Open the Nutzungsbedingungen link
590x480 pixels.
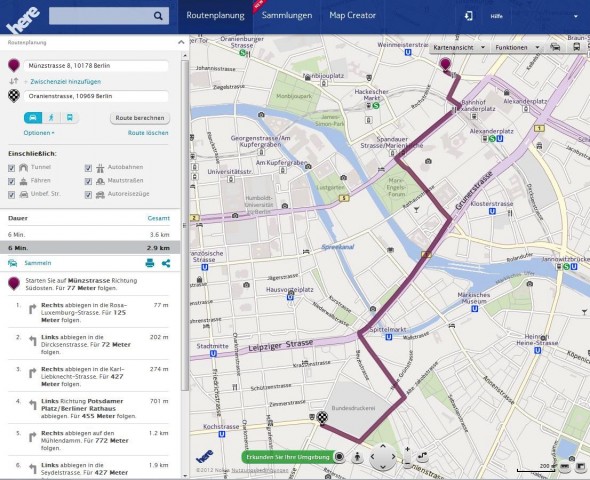[260, 470]
